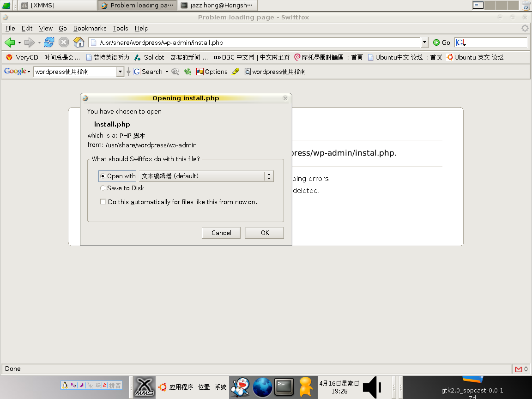Click the wordpress使用指南 find-word button

pos(275,72)
